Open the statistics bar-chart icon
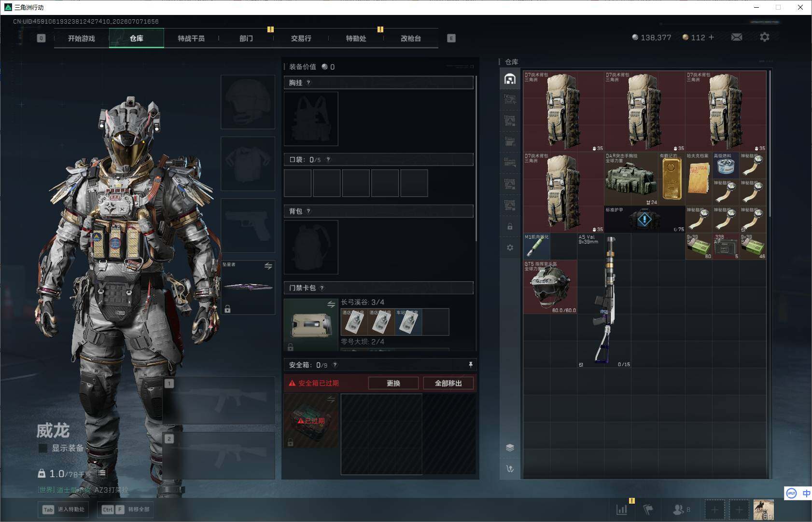This screenshot has width=812, height=522. tap(622, 509)
